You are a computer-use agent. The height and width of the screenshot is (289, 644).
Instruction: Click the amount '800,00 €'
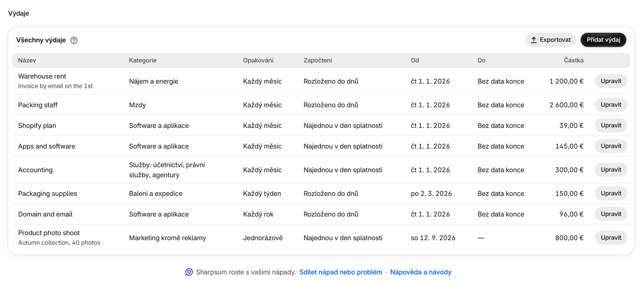pyautogui.click(x=570, y=238)
